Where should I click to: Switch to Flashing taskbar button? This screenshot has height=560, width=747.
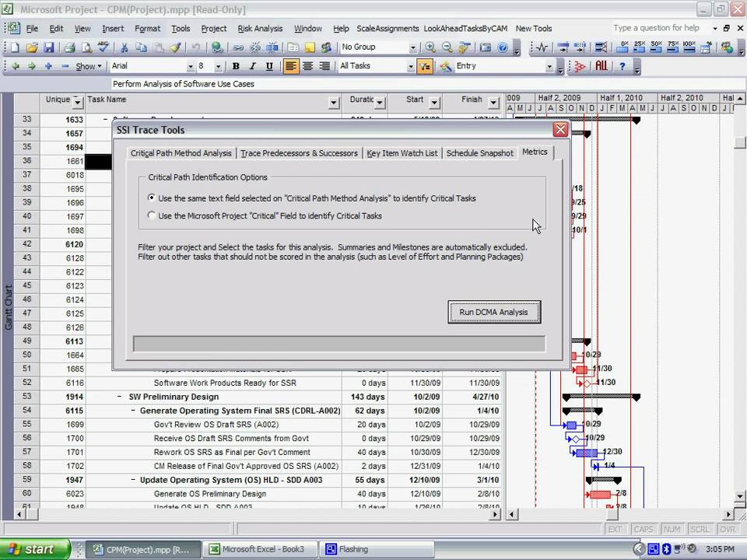tap(377, 549)
